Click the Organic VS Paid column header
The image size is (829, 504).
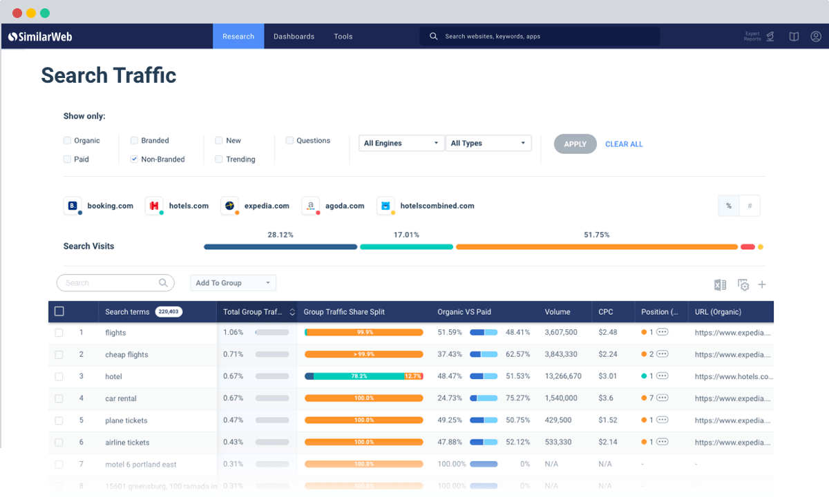coord(464,312)
